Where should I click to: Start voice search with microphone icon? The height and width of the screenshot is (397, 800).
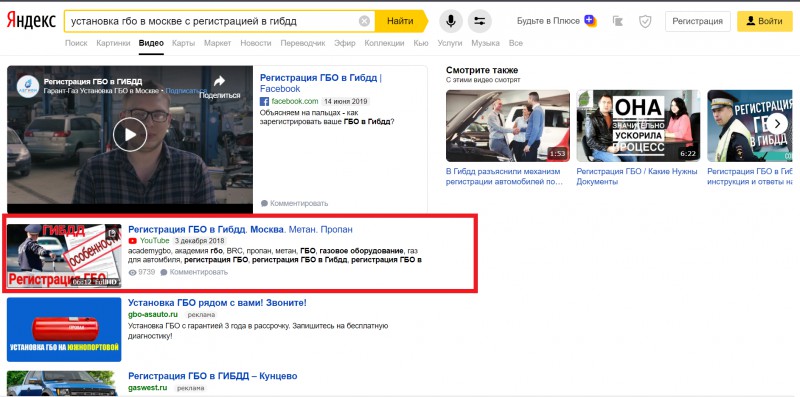click(x=451, y=21)
